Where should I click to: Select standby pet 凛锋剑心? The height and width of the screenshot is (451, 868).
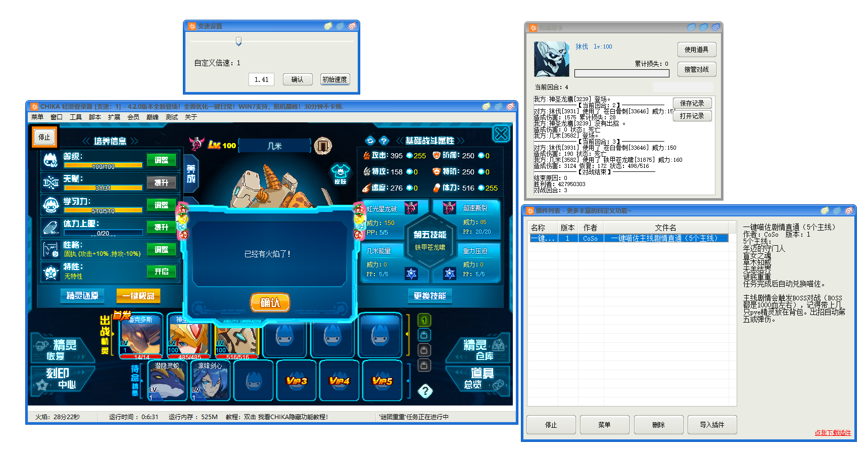click(210, 381)
